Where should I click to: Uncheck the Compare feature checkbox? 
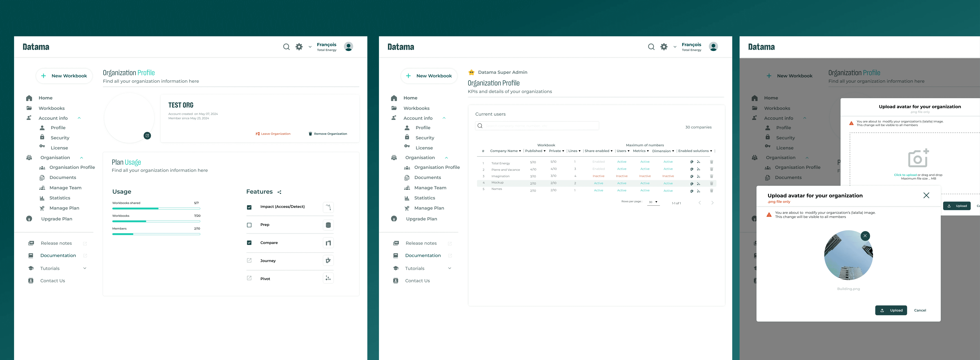pos(249,243)
